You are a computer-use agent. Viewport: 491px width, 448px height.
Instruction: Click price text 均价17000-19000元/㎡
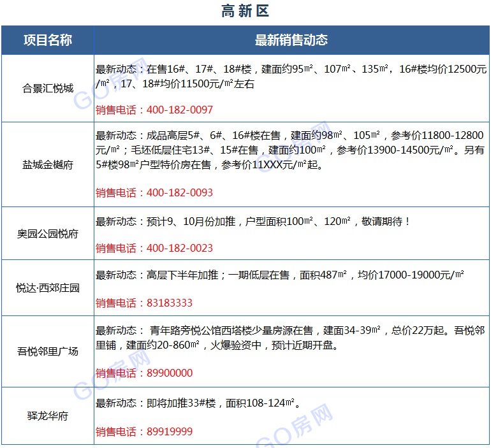coord(411,275)
